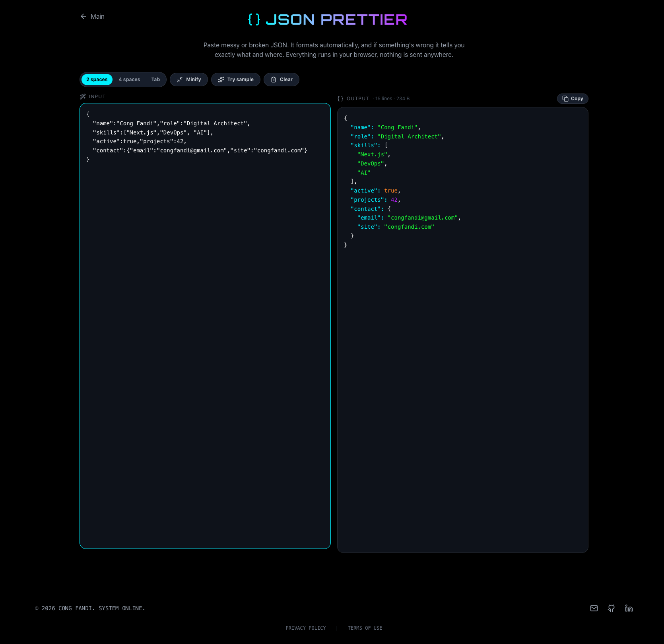Open the email icon in footer
Image resolution: width=664 pixels, height=644 pixels.
[x=594, y=608]
